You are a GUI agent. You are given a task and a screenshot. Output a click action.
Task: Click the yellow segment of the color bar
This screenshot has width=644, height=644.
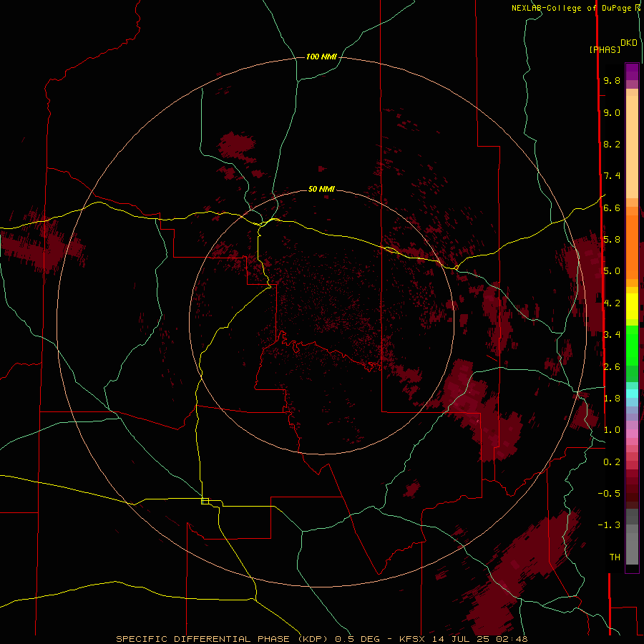coord(632,306)
